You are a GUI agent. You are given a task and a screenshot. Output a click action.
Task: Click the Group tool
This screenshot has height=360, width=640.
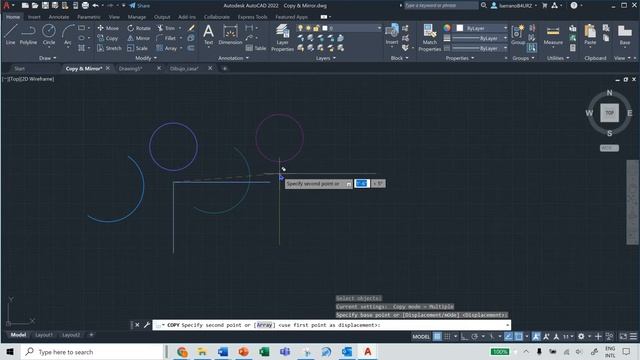tap(518, 34)
